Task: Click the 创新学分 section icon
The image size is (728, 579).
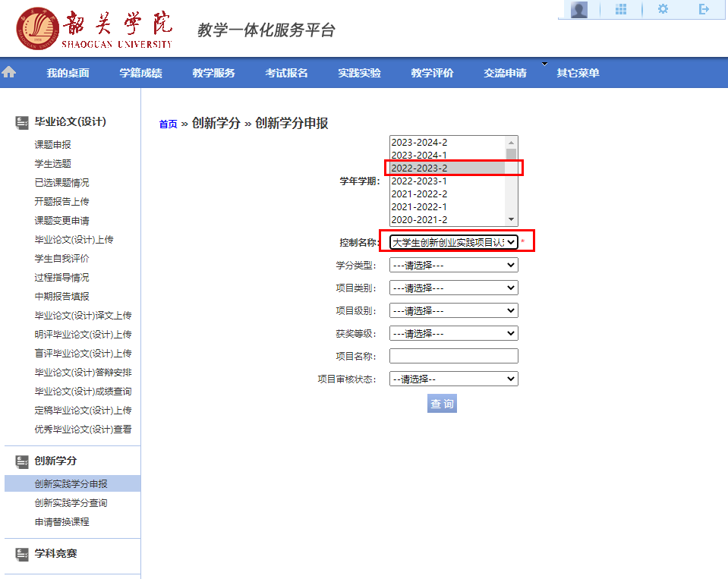Action: 22,461
